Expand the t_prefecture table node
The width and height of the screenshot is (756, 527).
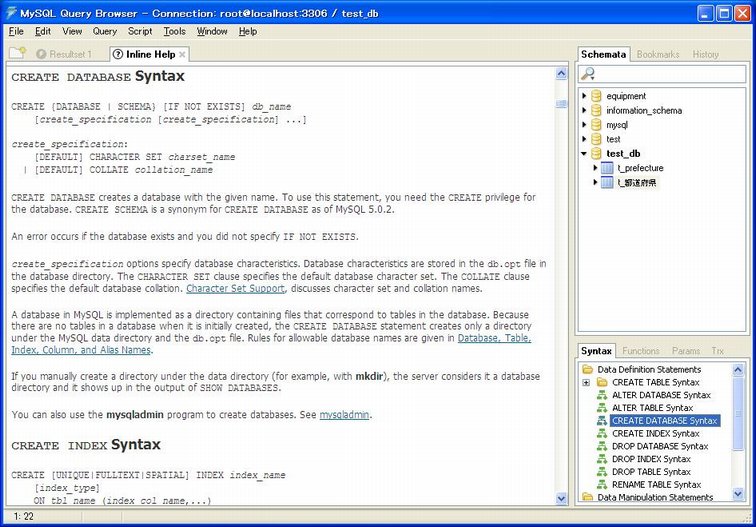595,168
